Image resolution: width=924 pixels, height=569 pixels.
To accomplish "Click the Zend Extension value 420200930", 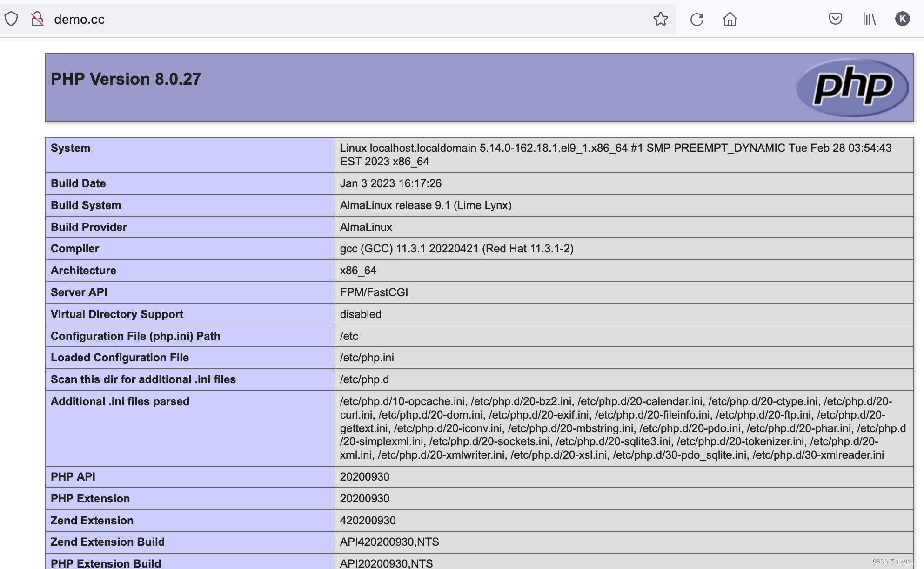I will tap(368, 521).
